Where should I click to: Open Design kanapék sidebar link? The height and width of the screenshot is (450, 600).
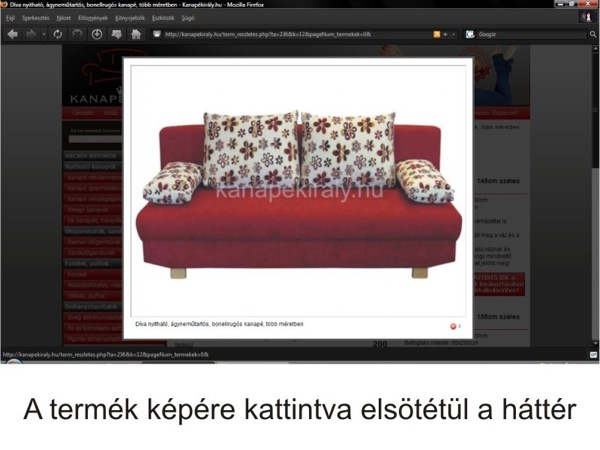coord(87,210)
